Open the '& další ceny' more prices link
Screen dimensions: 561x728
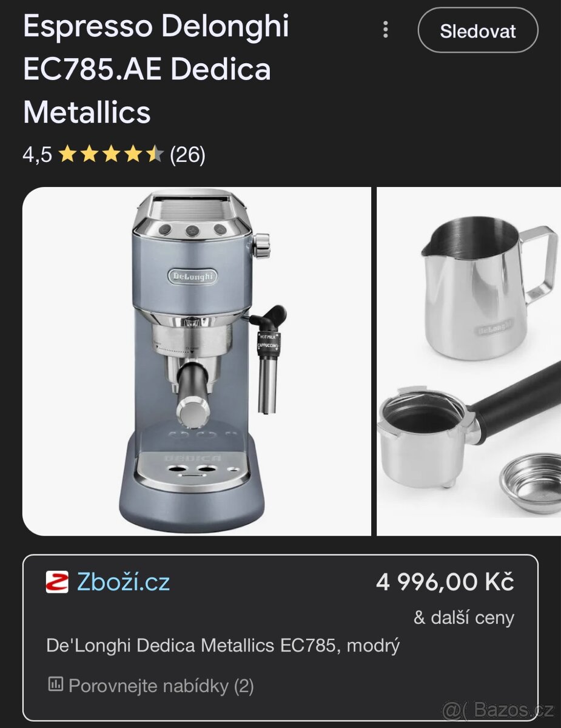tap(464, 618)
